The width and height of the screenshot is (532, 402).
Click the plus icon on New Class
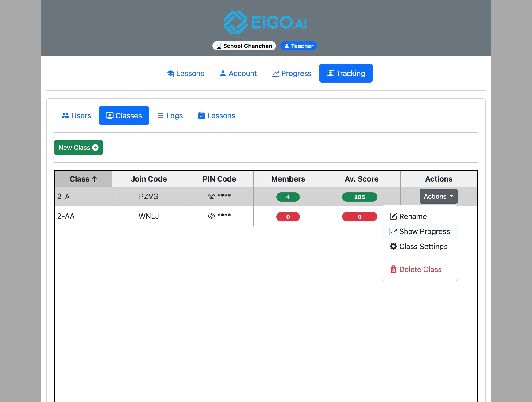pyautogui.click(x=95, y=148)
